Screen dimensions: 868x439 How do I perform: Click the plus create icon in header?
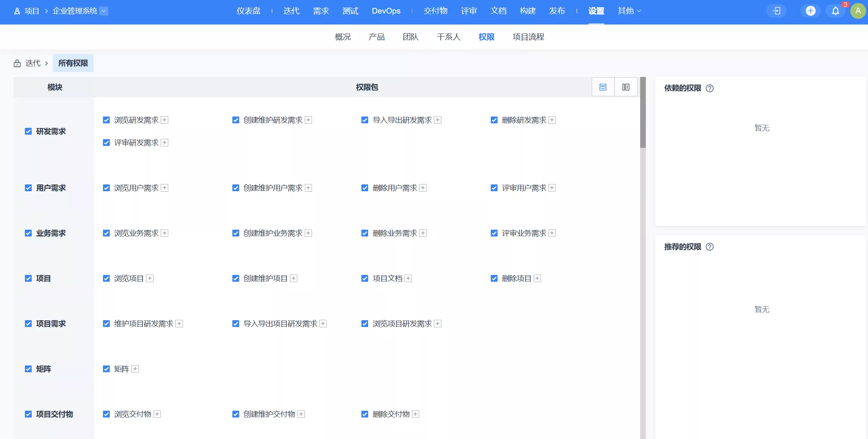click(810, 11)
